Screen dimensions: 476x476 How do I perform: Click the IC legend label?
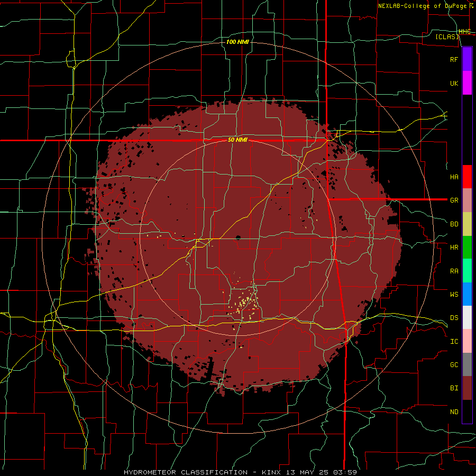454,342
